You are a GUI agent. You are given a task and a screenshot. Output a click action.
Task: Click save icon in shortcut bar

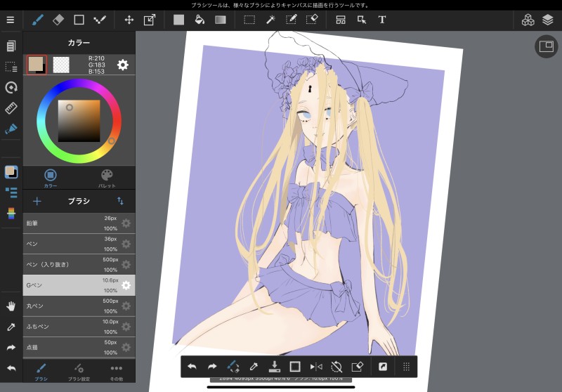click(x=274, y=367)
